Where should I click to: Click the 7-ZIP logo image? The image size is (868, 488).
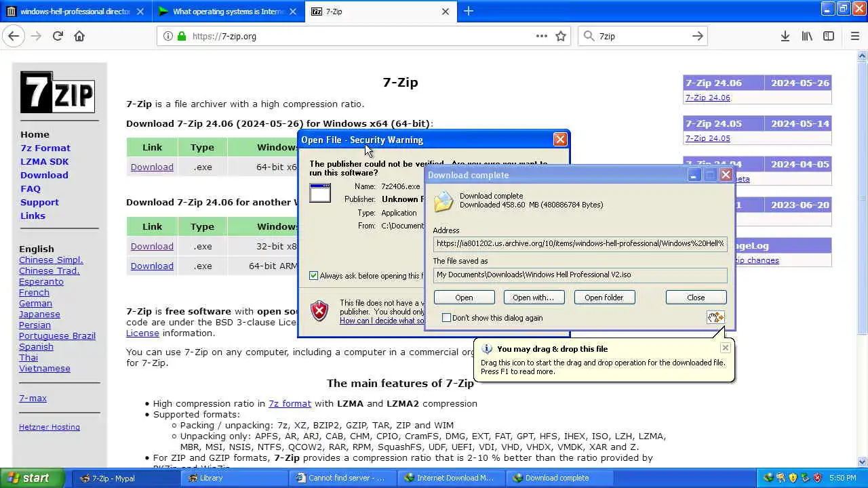[57, 91]
